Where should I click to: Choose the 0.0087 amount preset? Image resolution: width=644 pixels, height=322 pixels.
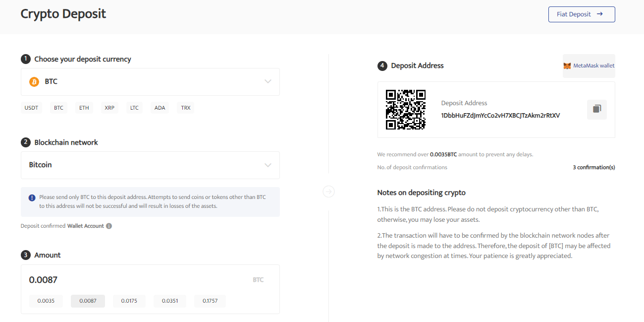(88, 301)
